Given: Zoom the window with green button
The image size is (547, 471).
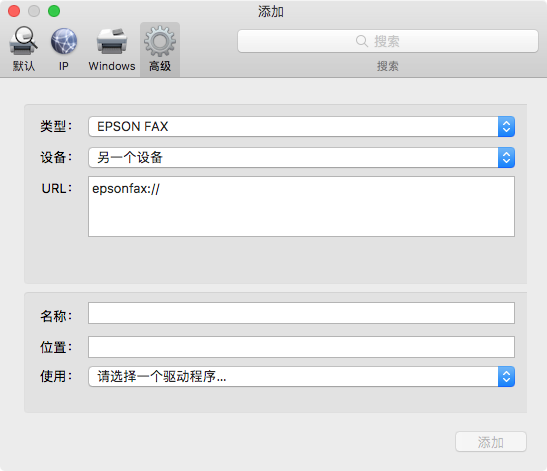Looking at the screenshot, I should pos(54,11).
